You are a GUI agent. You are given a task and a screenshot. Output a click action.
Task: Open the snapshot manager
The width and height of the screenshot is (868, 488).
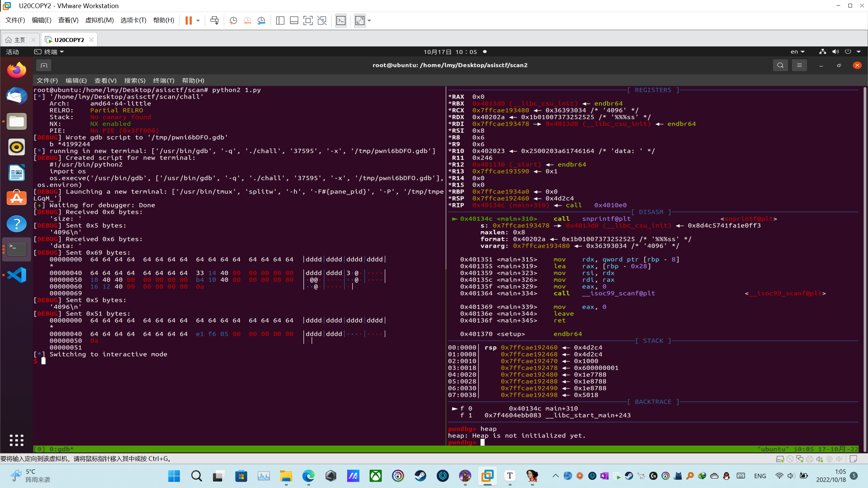[x=261, y=20]
